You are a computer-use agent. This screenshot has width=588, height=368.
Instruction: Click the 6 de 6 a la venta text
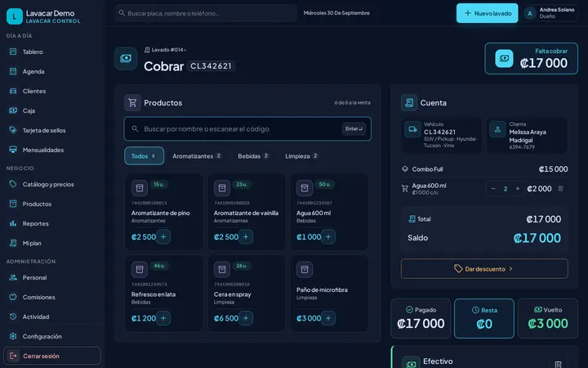[352, 102]
